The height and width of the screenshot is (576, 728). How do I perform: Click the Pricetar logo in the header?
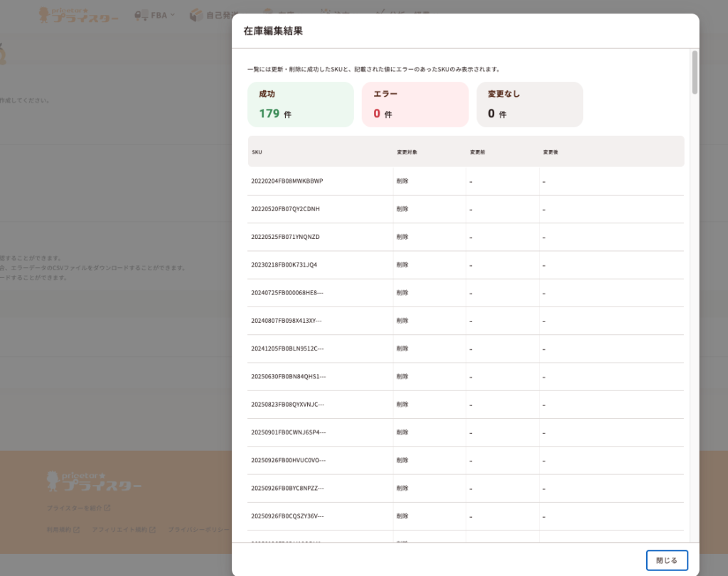pyautogui.click(x=78, y=14)
